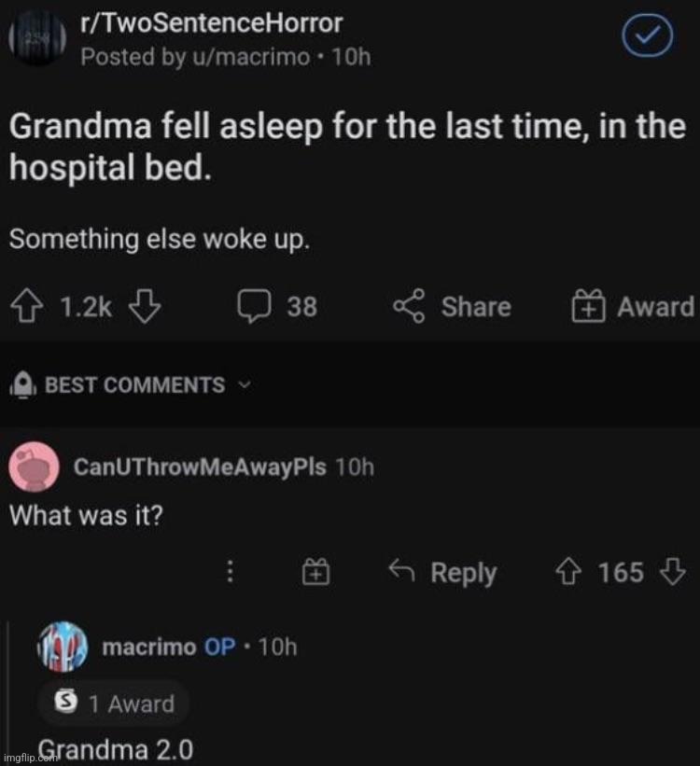This screenshot has height=766, width=700.
Task: Open the r/TwoSentenceHorror subreddit link
Action: click(x=212, y=22)
